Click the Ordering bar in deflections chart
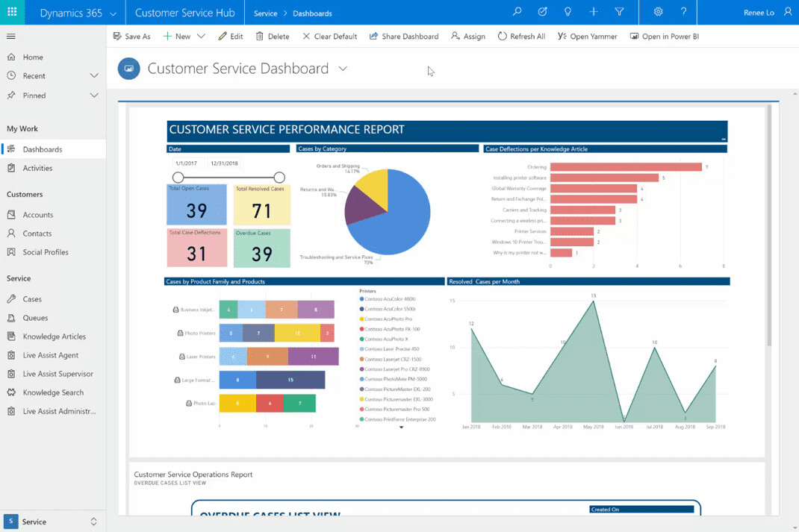Viewport: 799px width, 532px height. [626, 167]
